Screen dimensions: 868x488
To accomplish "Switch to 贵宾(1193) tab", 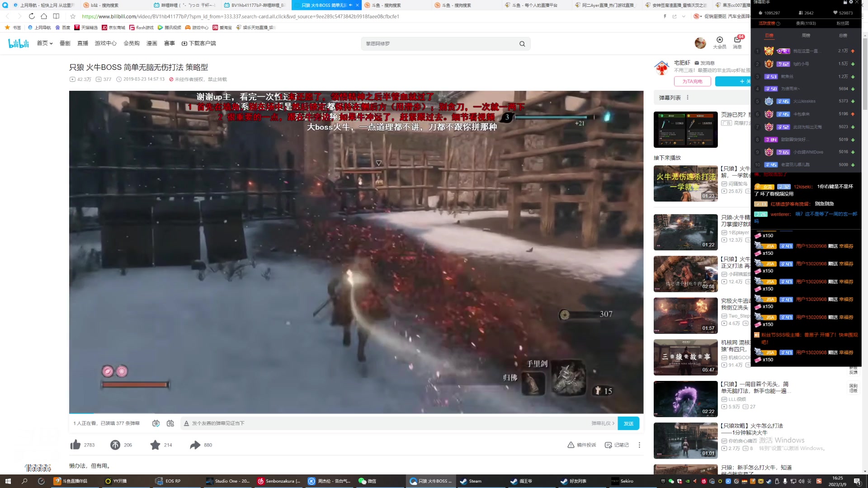I will click(x=806, y=23).
